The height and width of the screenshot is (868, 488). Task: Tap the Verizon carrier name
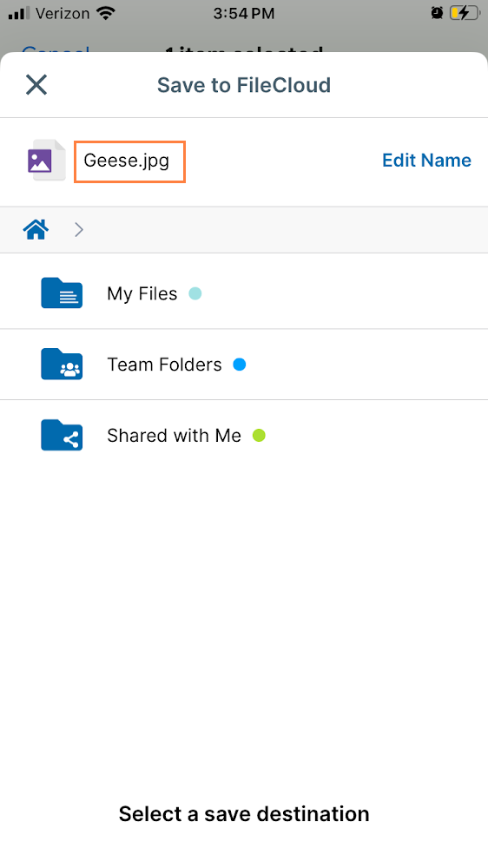pyautogui.click(x=63, y=14)
